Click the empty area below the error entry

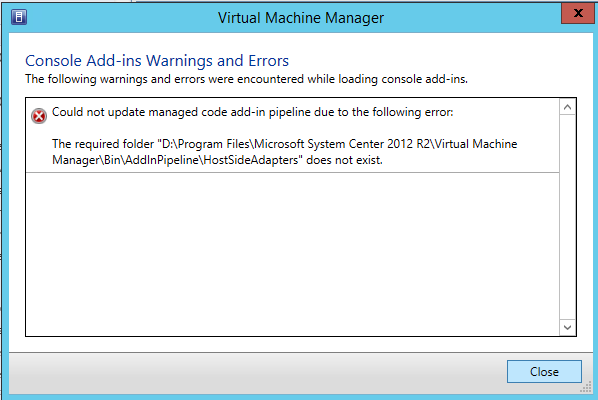click(x=293, y=254)
